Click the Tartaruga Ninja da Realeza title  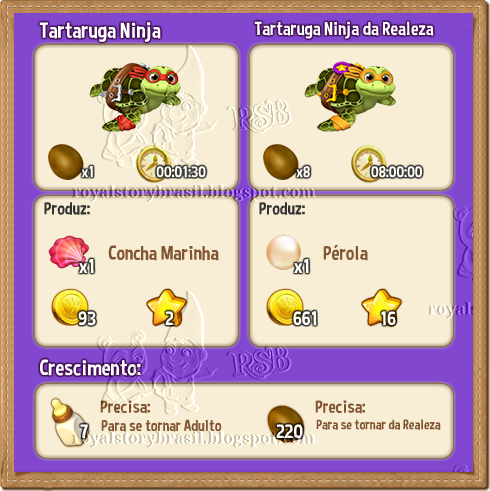(344, 29)
